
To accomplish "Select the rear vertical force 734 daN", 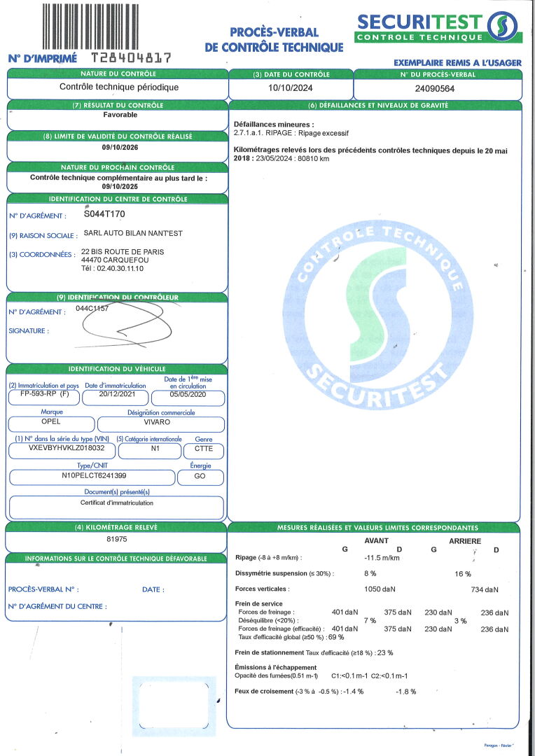I will [485, 589].
